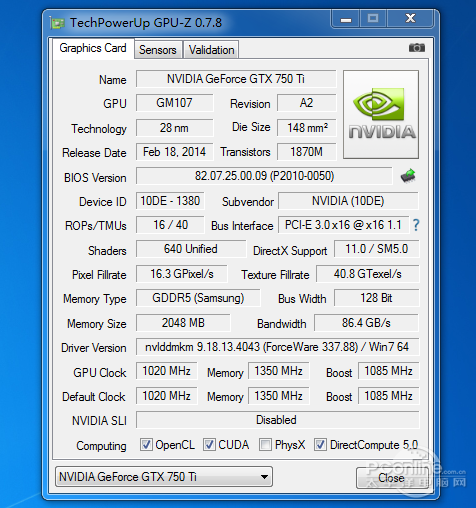This screenshot has width=476, height=508.
Task: Click the Release Date field Feb 18, 2014
Action: (x=174, y=152)
